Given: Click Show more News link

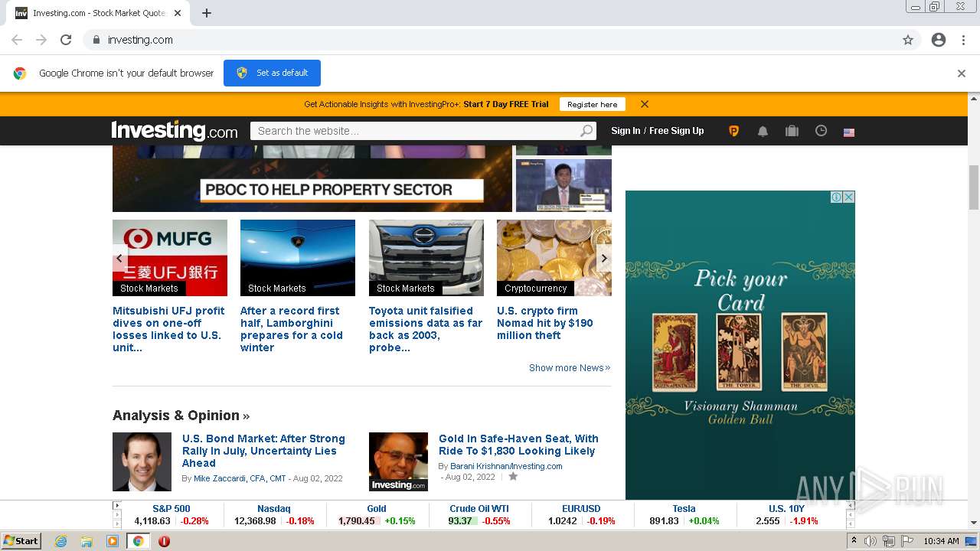Looking at the screenshot, I should (x=570, y=368).
